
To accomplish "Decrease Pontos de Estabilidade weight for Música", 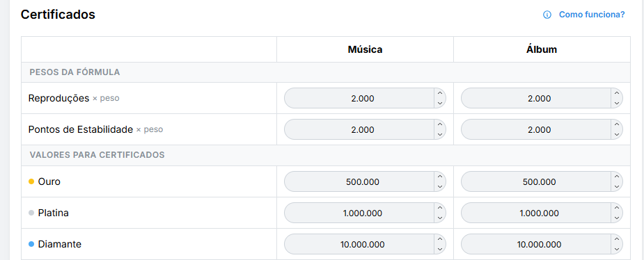I will click(x=440, y=134).
